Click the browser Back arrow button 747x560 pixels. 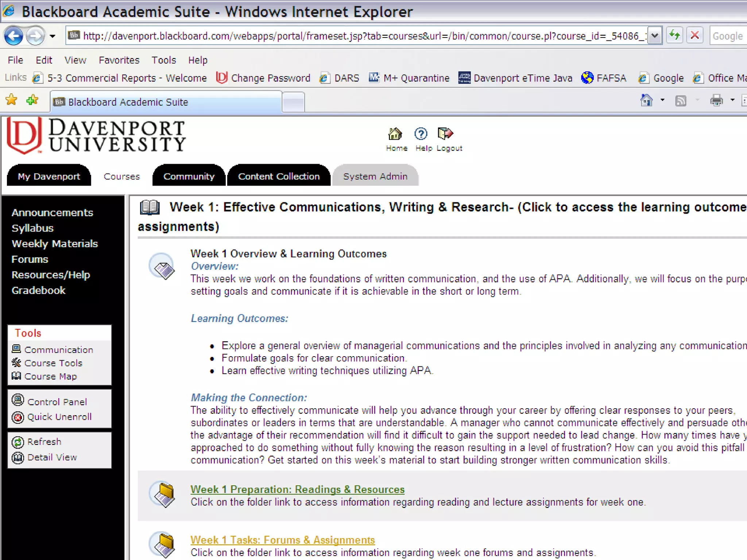14,36
